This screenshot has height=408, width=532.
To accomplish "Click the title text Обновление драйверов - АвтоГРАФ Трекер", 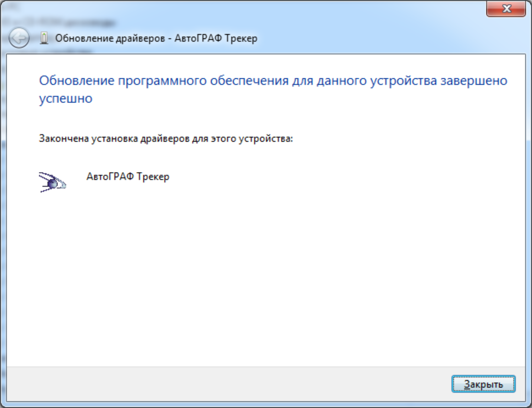I will 156,38.
